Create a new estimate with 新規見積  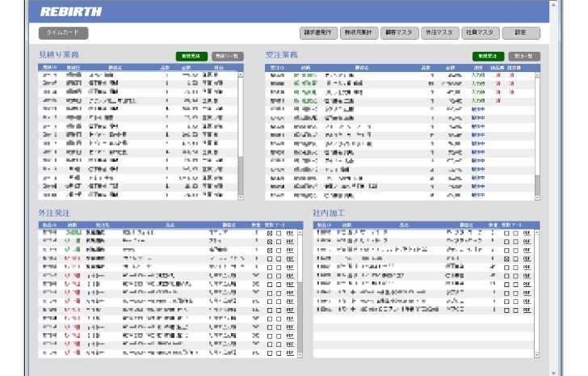point(191,57)
